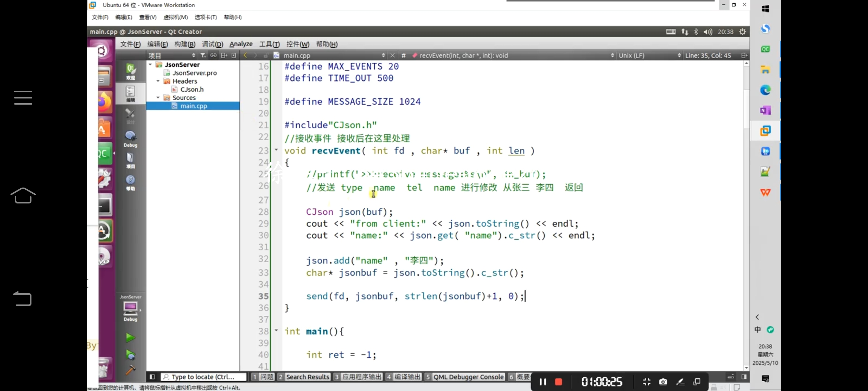Open the main.cpp document dropdown

click(x=383, y=55)
